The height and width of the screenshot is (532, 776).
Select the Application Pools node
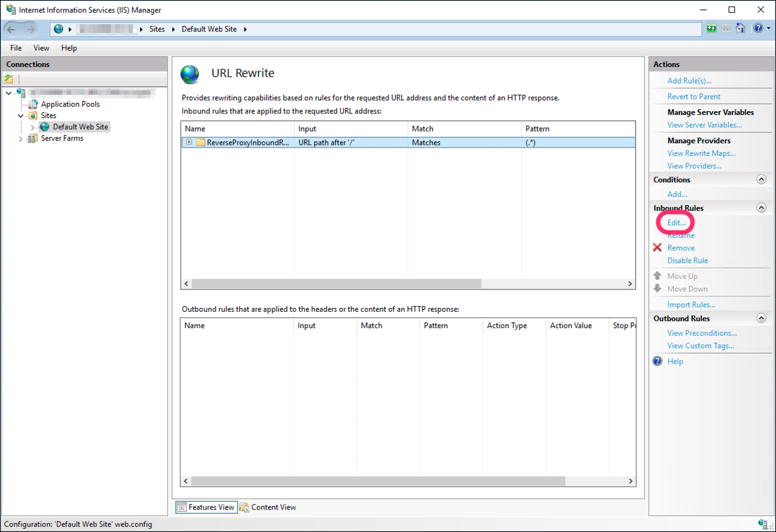(x=70, y=104)
